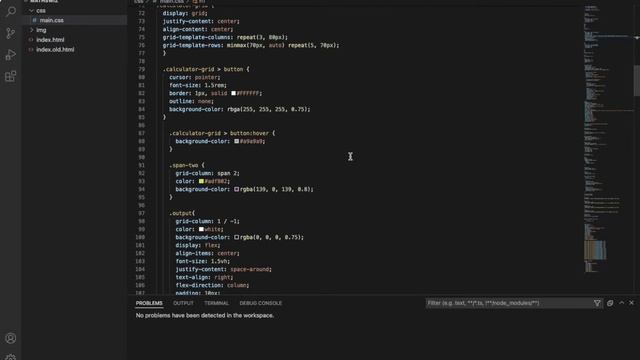Click the 'outline: none;' line
Viewport: 640px width, 360px height.
(191, 101)
